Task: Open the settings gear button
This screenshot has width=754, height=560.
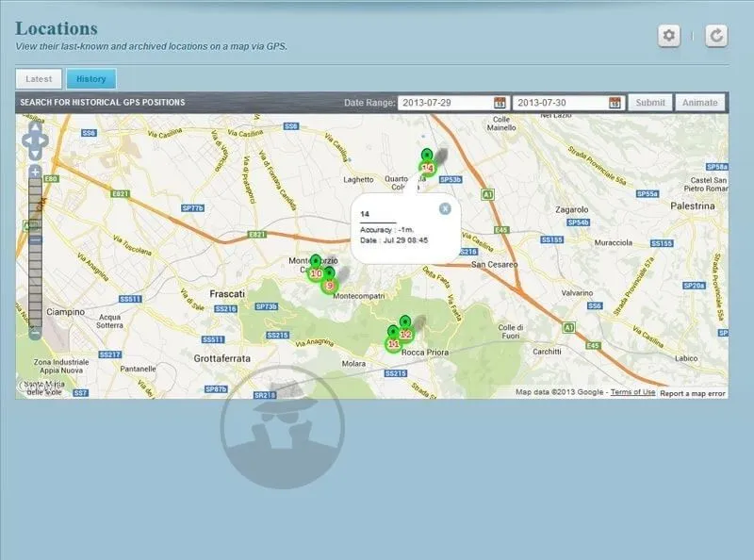Action: 669,36
